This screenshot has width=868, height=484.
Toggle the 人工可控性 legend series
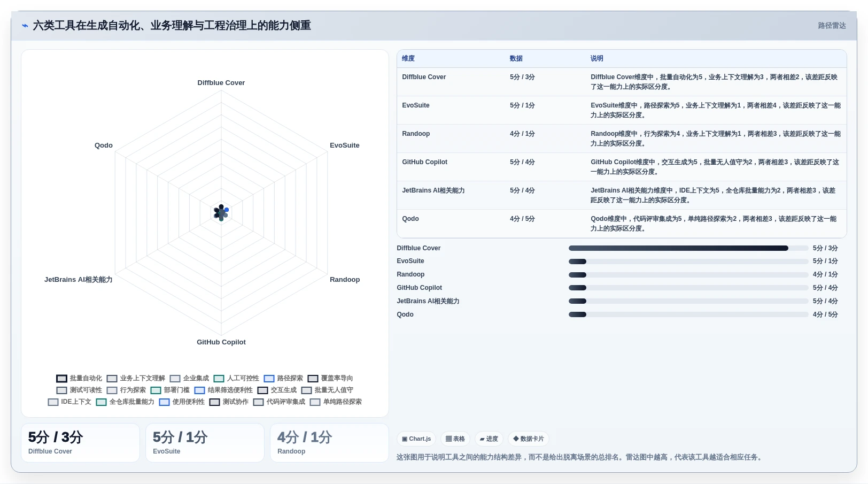point(236,378)
